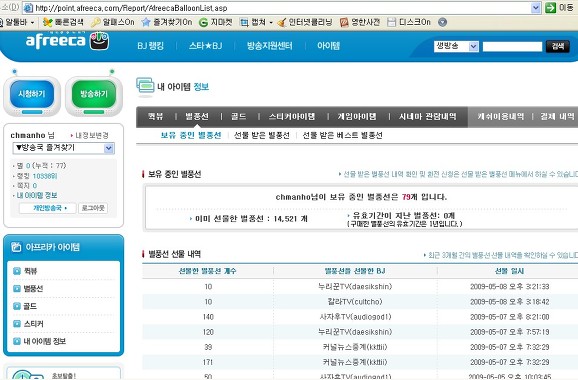Open the 영한사전 dictionary icon
Screen dimensions: 578x380
344,22
